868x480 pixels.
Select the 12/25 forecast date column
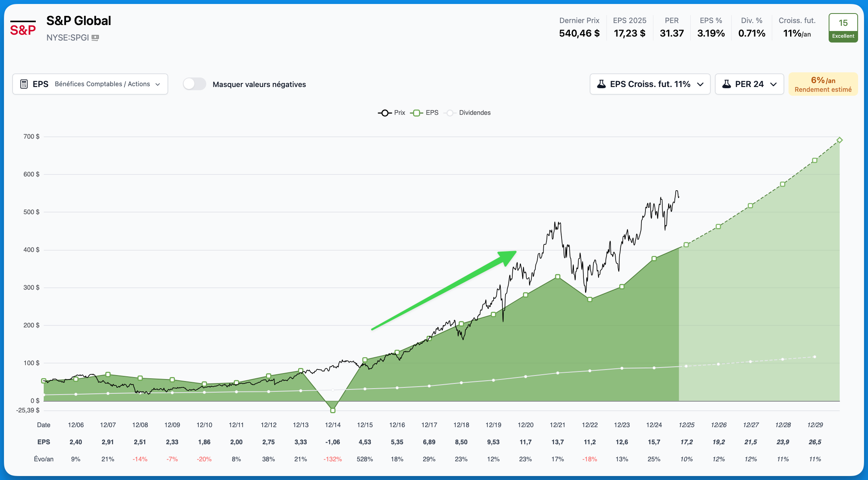click(686, 425)
